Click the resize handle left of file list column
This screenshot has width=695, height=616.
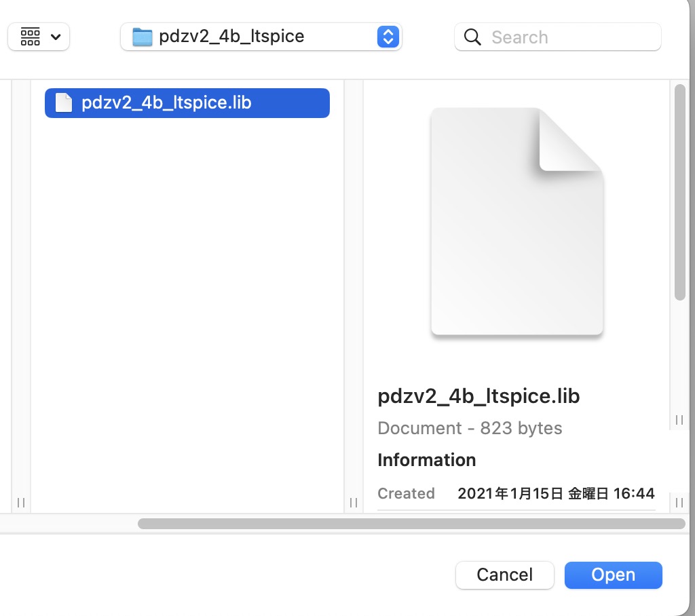tap(21, 502)
